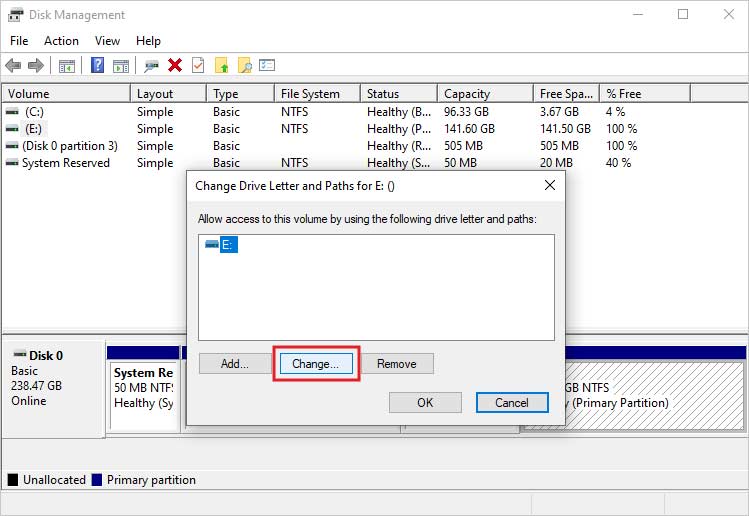Click the Back arrow toolbar icon
This screenshot has width=749, height=516.
14,65
